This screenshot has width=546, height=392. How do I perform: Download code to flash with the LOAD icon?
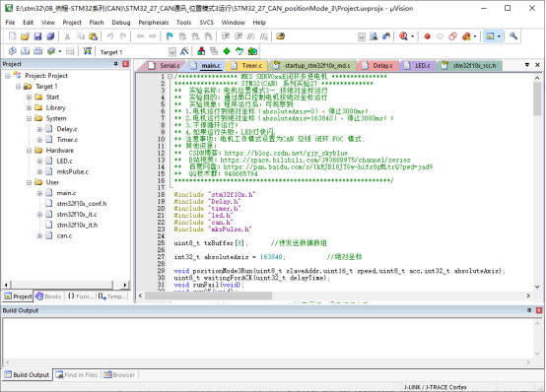(x=88, y=51)
